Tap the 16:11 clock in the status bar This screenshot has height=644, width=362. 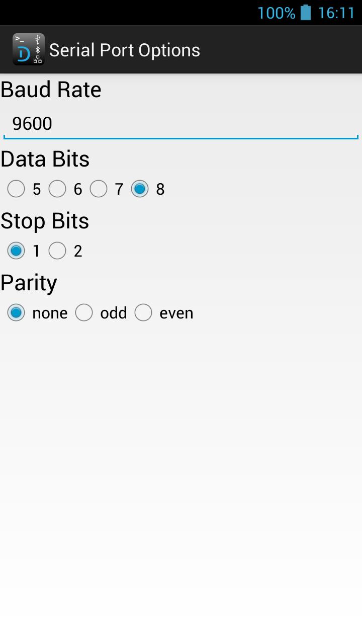pos(336,13)
